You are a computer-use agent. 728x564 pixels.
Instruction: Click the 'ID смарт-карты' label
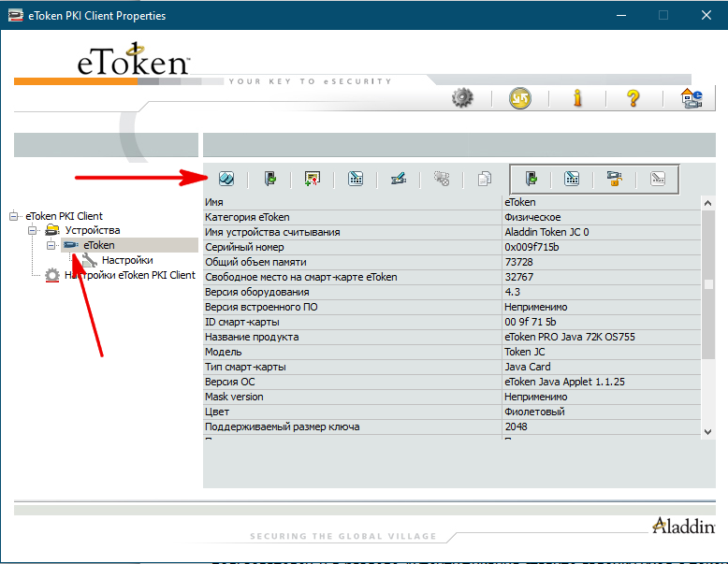pos(242,322)
